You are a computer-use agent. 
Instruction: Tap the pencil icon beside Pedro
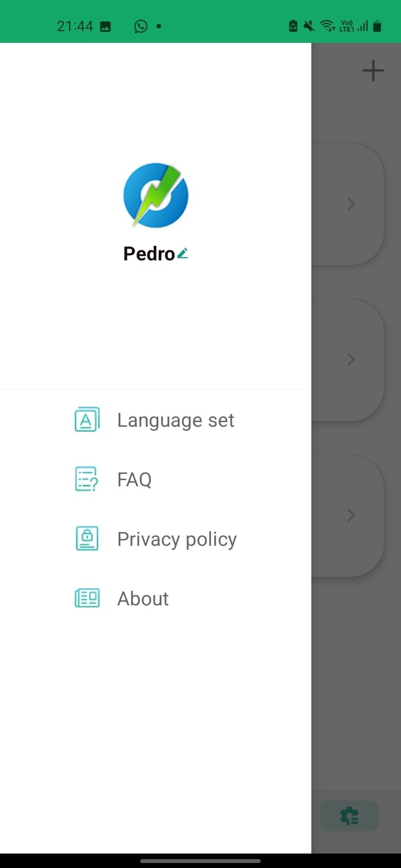pyautogui.click(x=183, y=254)
